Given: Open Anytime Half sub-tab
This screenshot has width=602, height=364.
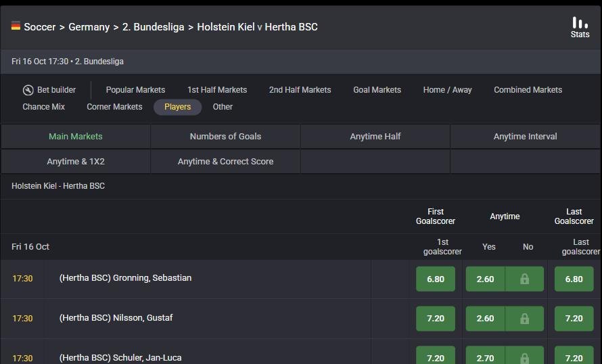Looking at the screenshot, I should click(x=375, y=136).
